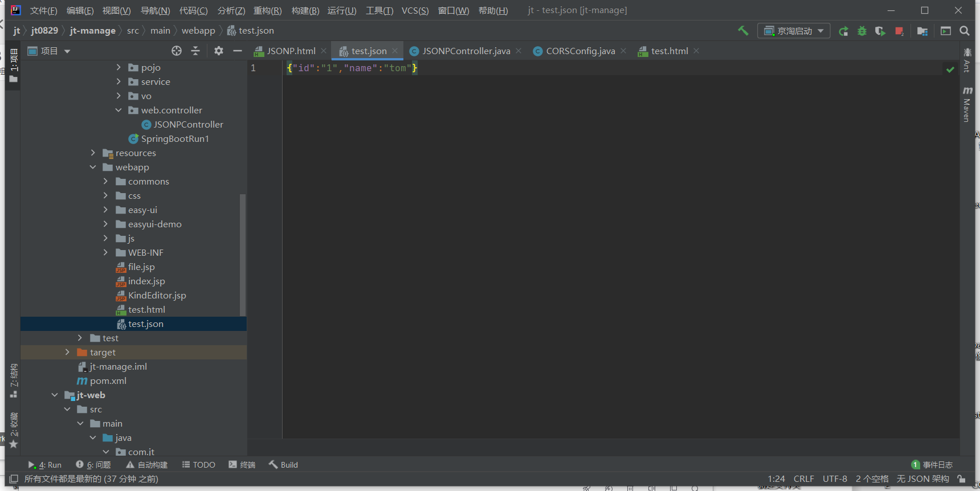Run with coverage shield icon
Image resolution: width=980 pixels, height=491 pixels.
pyautogui.click(x=880, y=31)
